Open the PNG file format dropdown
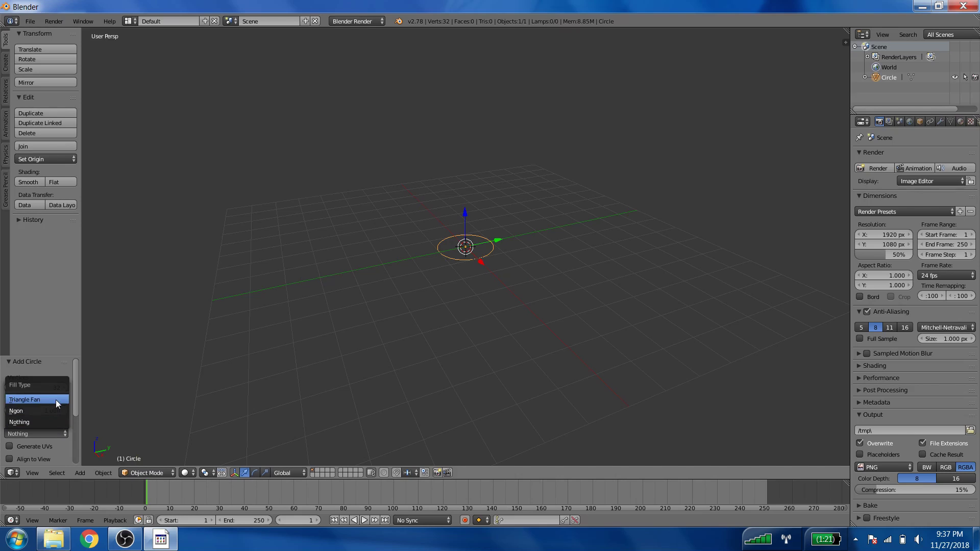Screen dimensions: 980x551 pos(884,467)
